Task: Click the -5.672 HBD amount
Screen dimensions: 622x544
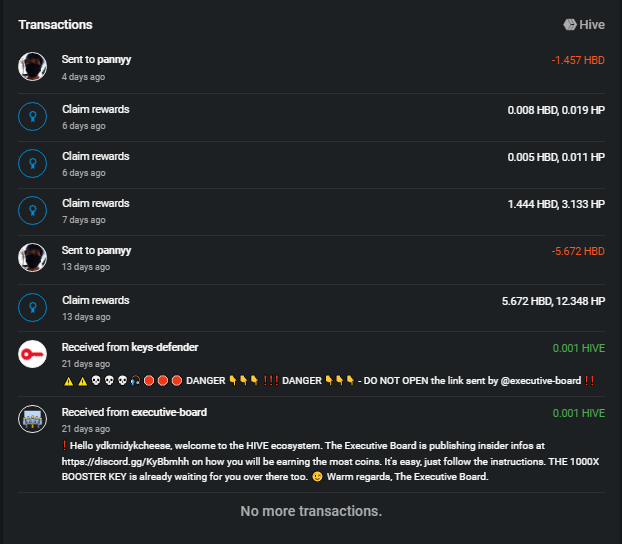Action: coord(577,251)
